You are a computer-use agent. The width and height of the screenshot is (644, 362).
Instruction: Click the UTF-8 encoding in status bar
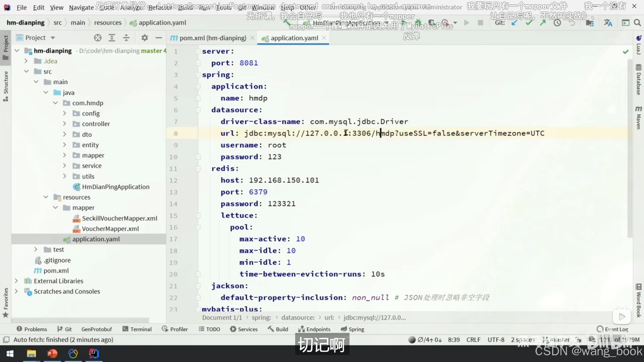[496, 340]
